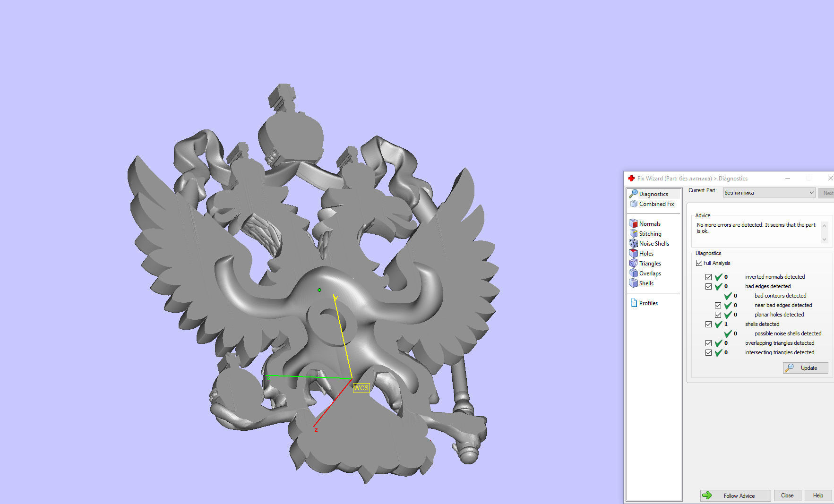This screenshot has height=504, width=834.
Task: Click 'bad contours detected' text
Action: point(780,296)
